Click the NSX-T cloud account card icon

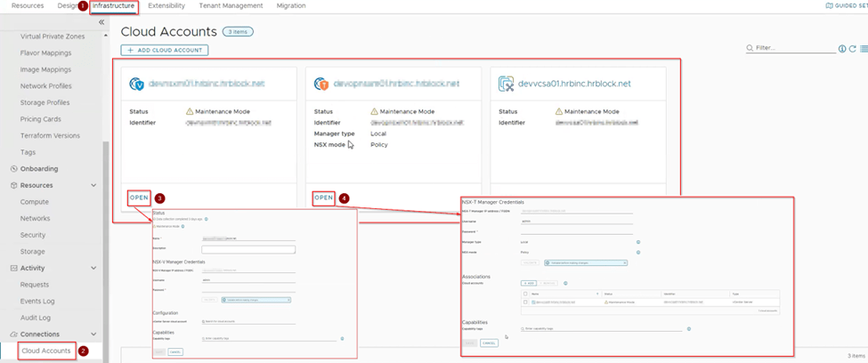[x=323, y=84]
